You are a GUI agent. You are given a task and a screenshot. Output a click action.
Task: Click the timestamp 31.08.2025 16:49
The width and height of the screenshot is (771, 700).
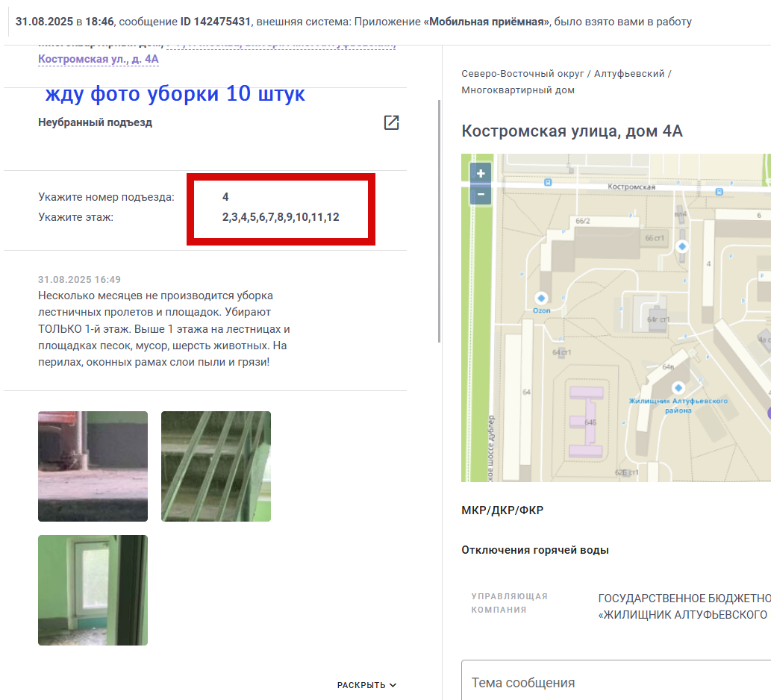tap(79, 280)
